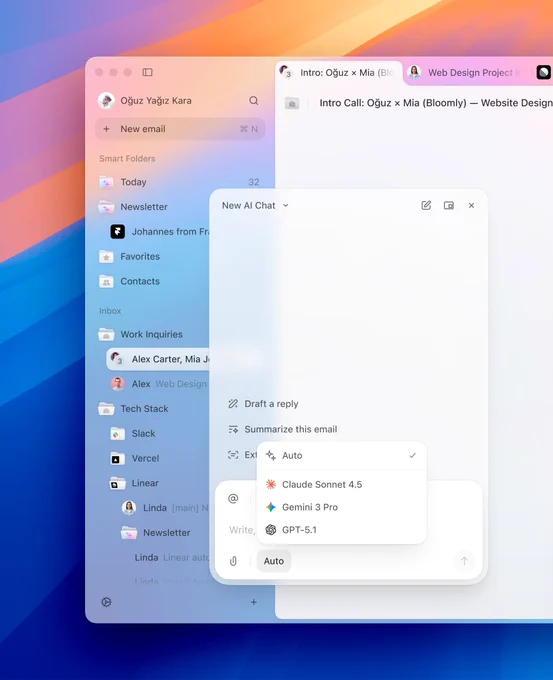
Task: Open the Today smart folder
Action: [179, 182]
